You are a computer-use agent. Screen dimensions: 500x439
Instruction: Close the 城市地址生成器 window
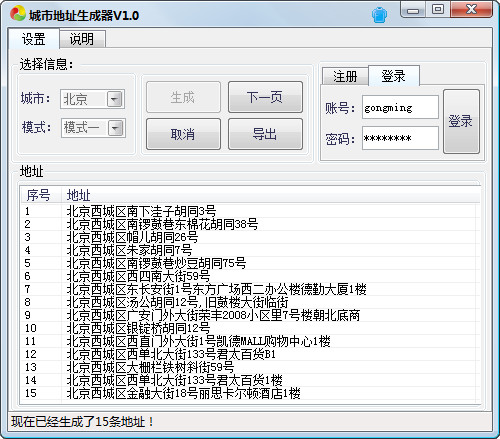pos(471,9)
